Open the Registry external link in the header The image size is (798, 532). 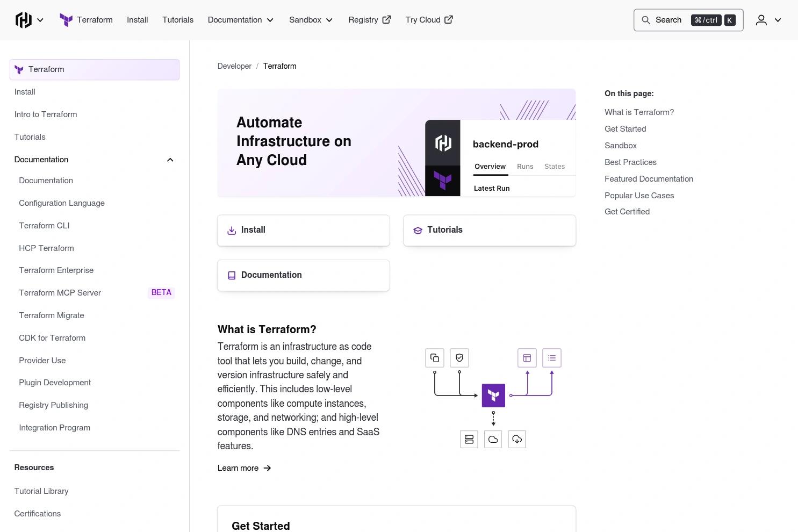pyautogui.click(x=370, y=20)
